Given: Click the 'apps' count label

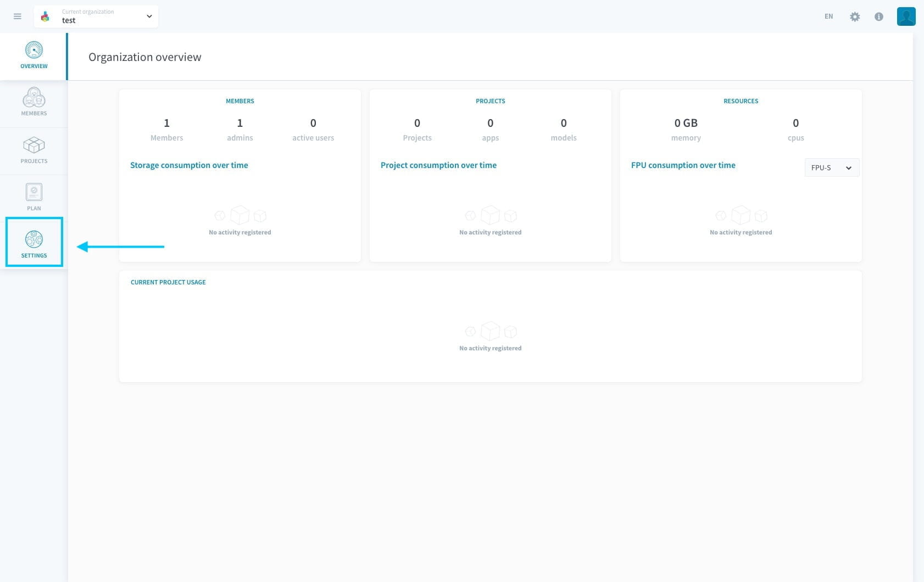Looking at the screenshot, I should (x=491, y=138).
